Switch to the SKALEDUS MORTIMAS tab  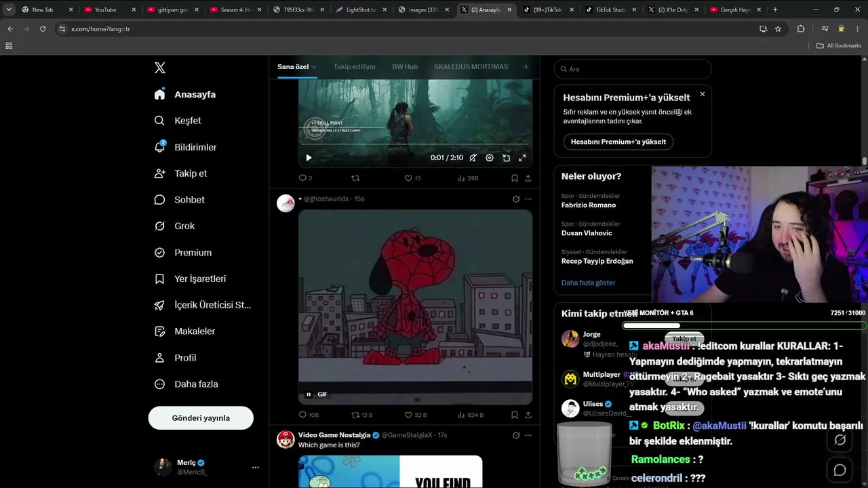pyautogui.click(x=471, y=67)
